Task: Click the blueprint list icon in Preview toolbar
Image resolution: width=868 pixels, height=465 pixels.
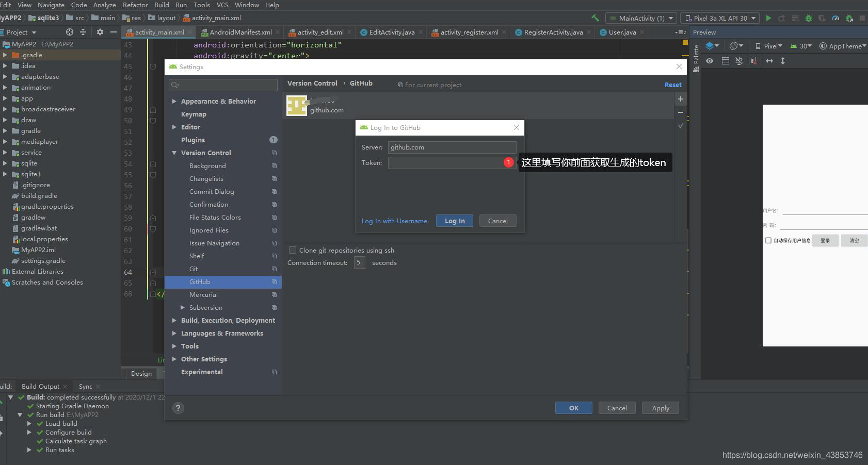Action: [x=725, y=61]
